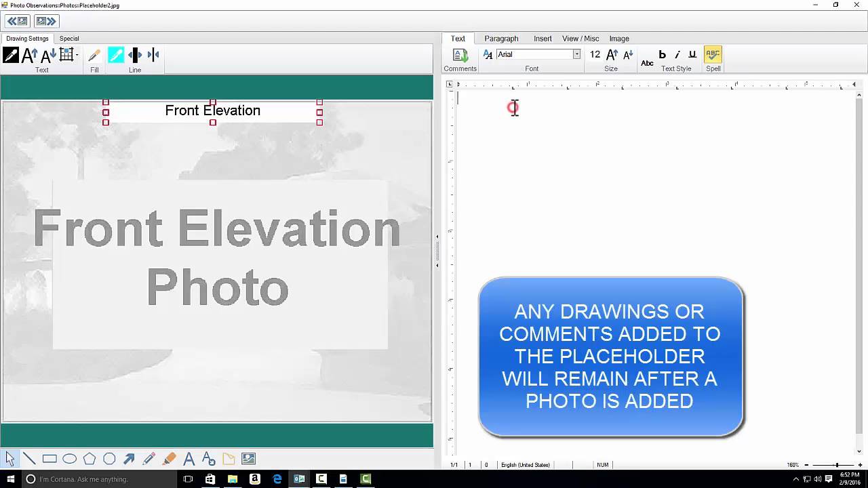868x488 pixels.
Task: Open the View / Misc tab
Action: (580, 39)
